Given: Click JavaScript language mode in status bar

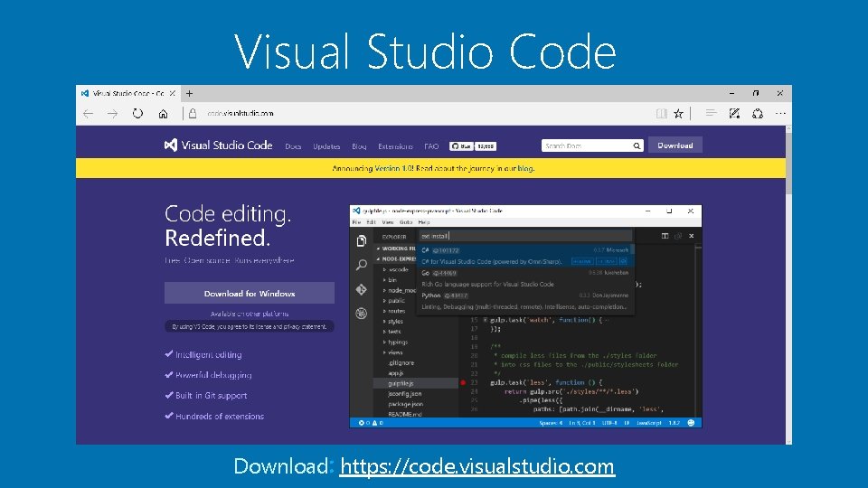Looking at the screenshot, I should [x=649, y=423].
